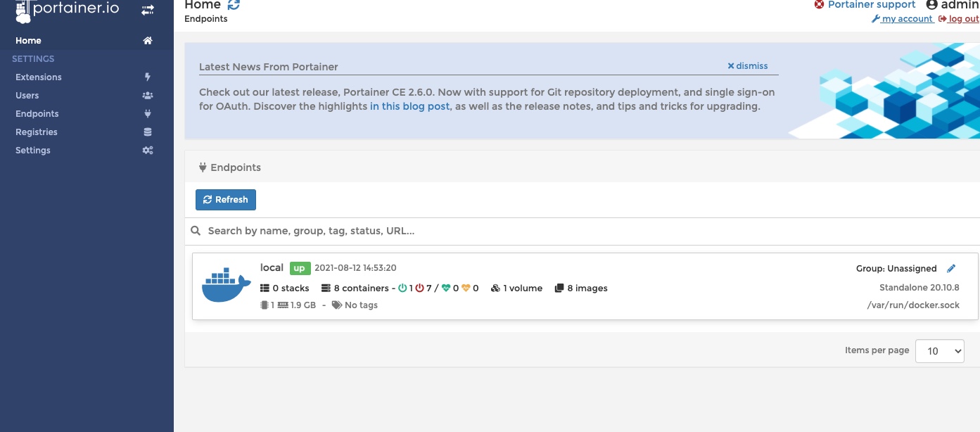Screen dimensions: 980x432
Task: Open Users in the sidebar
Action: point(27,95)
